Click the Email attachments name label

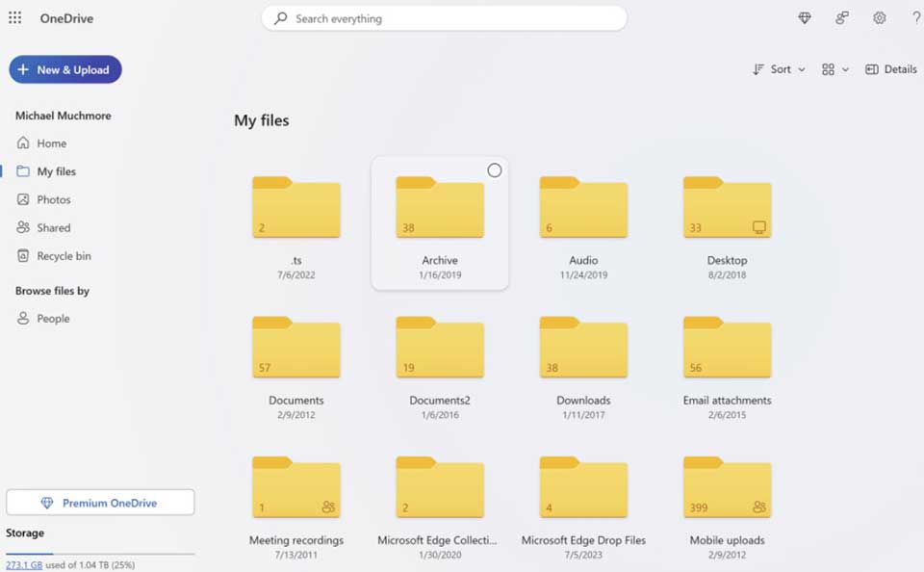coord(728,400)
